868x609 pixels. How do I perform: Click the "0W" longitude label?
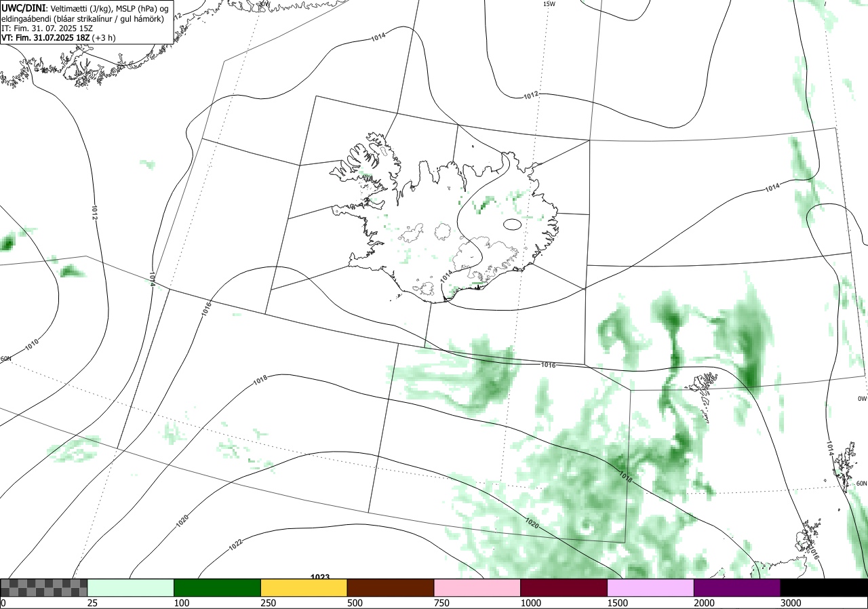[x=862, y=399]
